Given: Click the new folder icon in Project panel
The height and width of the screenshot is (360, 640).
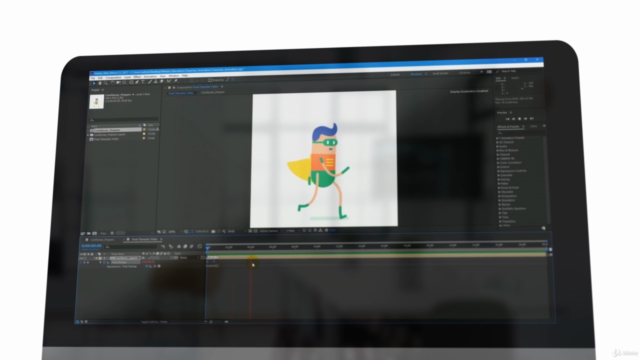Looking at the screenshot, I should [x=89, y=233].
